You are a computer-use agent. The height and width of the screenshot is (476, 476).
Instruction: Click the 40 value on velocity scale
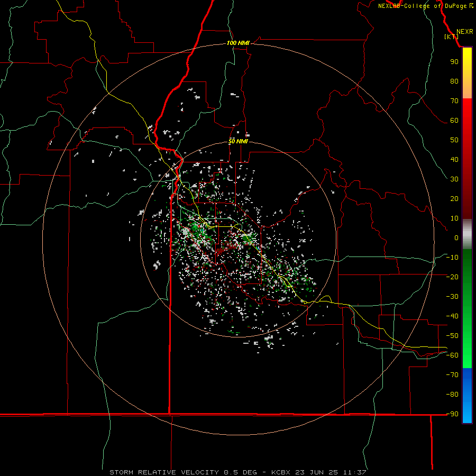[x=454, y=159]
